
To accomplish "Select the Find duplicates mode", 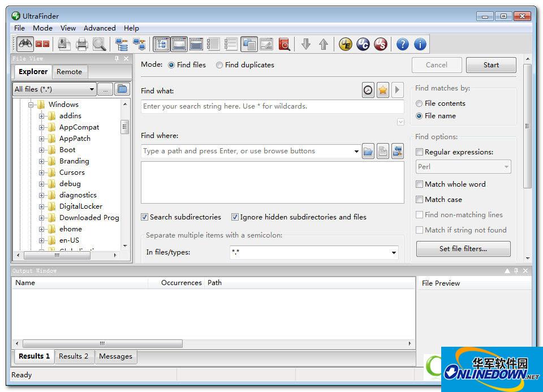I will (x=219, y=65).
